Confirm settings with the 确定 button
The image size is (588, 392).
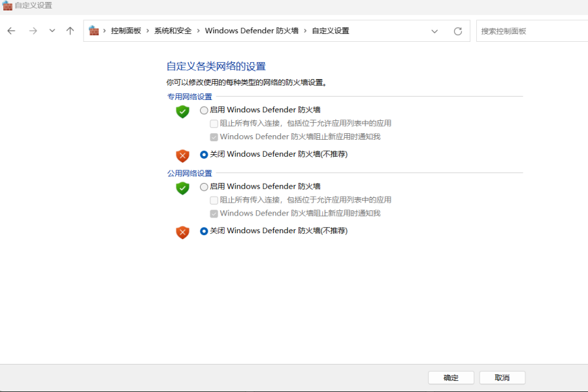point(451,378)
